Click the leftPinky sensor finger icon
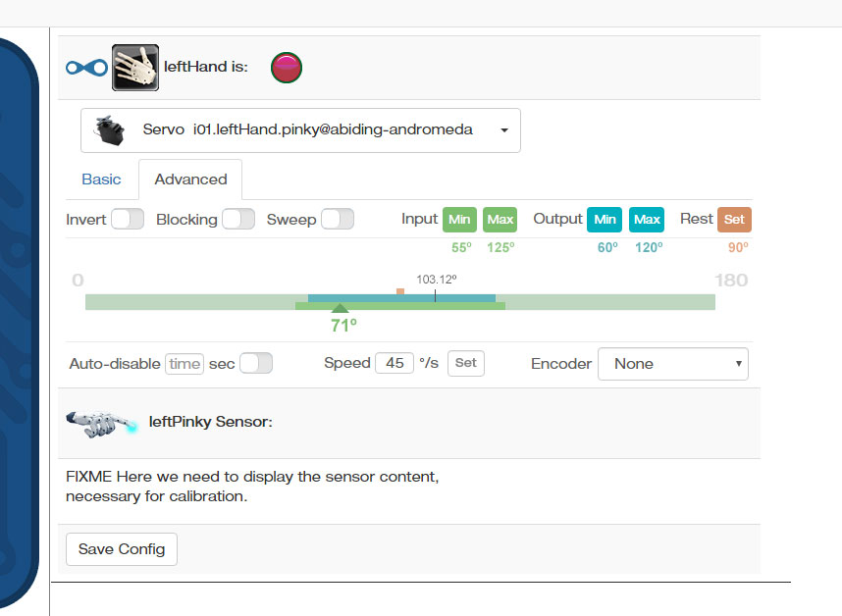This screenshot has width=842, height=616. pyautogui.click(x=101, y=422)
